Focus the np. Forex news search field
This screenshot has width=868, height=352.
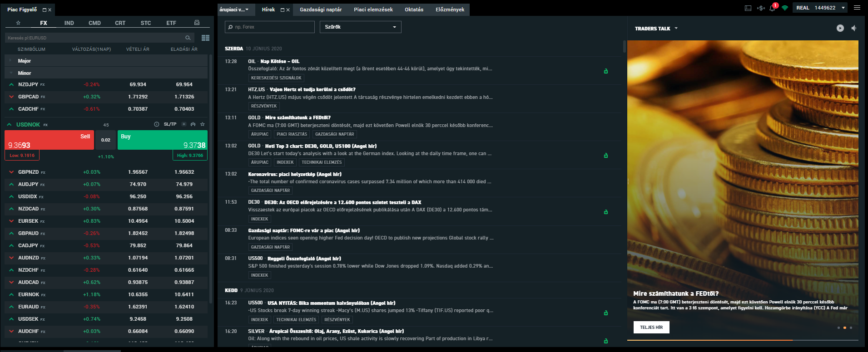(x=270, y=27)
